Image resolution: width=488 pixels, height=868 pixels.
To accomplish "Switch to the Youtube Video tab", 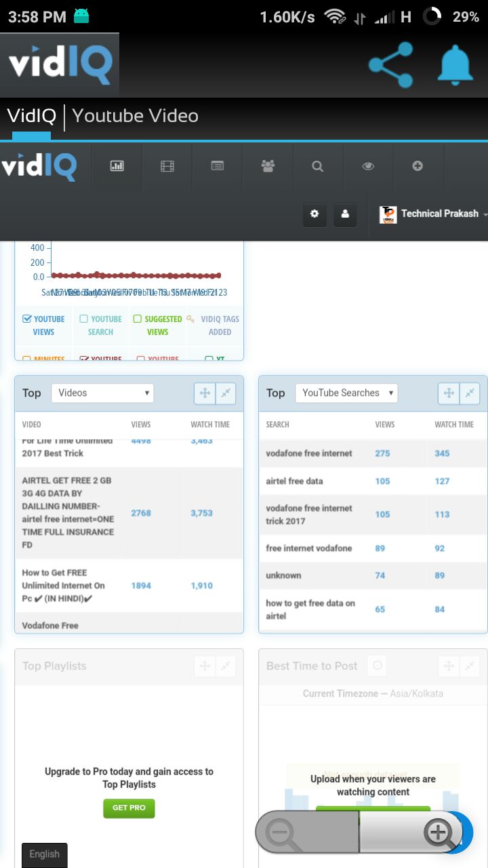I will (135, 116).
